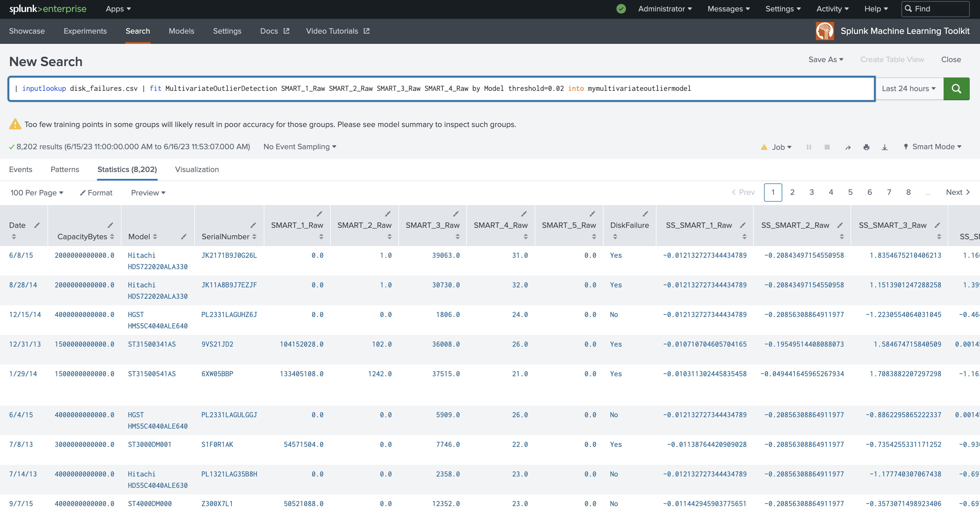
Task: Open the top bar Settings menu
Action: 783,9
